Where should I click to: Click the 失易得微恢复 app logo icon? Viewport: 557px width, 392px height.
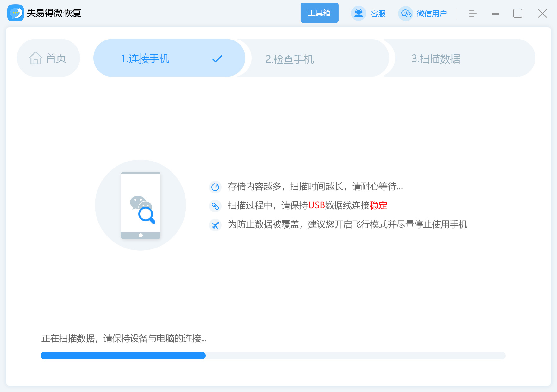click(x=16, y=14)
